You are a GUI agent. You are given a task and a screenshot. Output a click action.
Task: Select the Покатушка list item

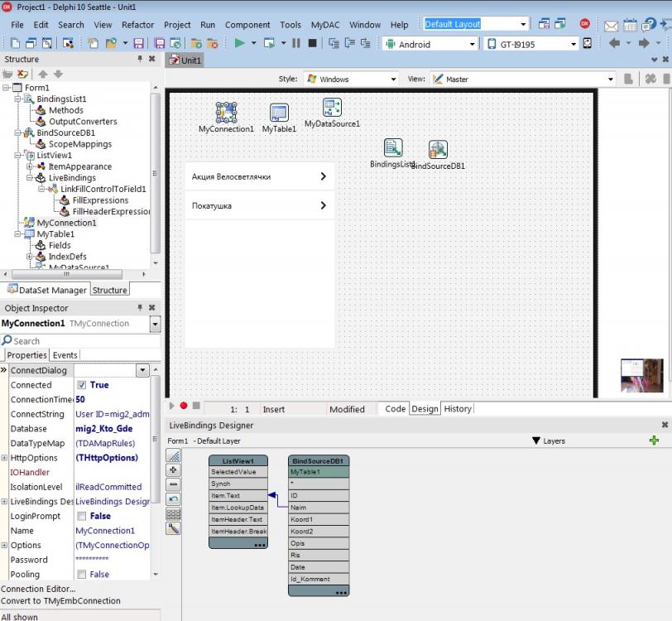259,206
